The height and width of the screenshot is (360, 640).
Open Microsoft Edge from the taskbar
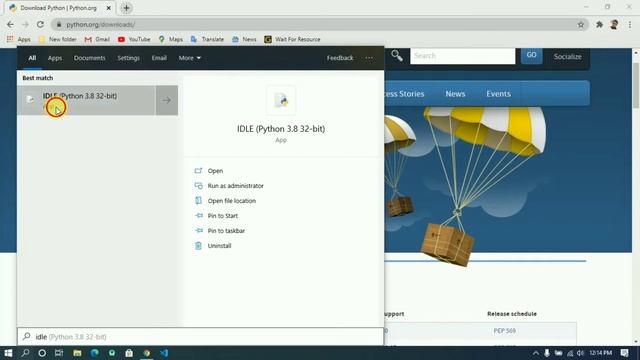pos(95,353)
